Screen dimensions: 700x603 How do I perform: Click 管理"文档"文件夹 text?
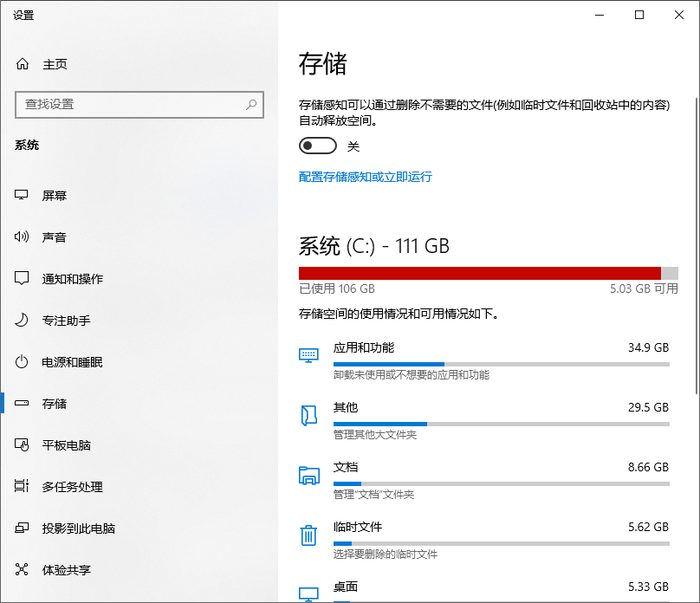(373, 495)
